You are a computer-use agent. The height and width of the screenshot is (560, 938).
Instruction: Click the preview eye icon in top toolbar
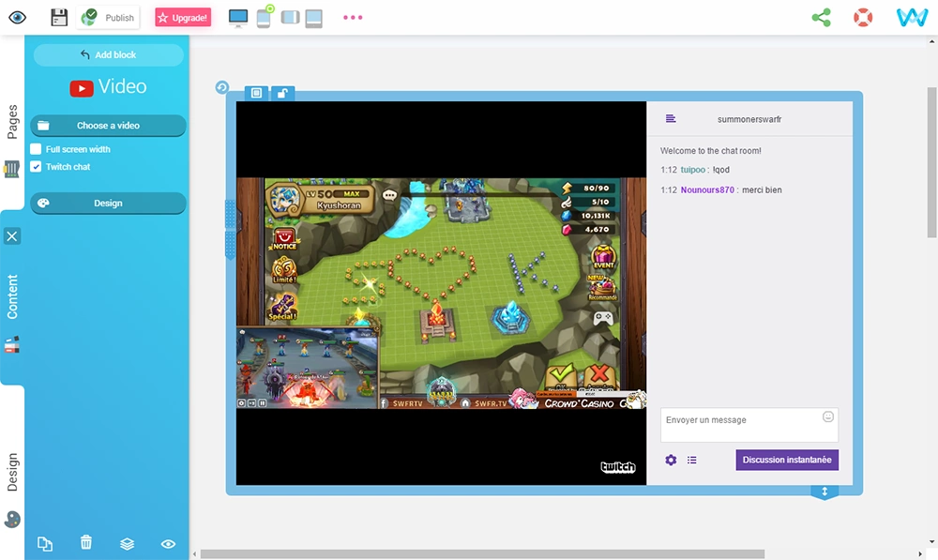(x=17, y=17)
